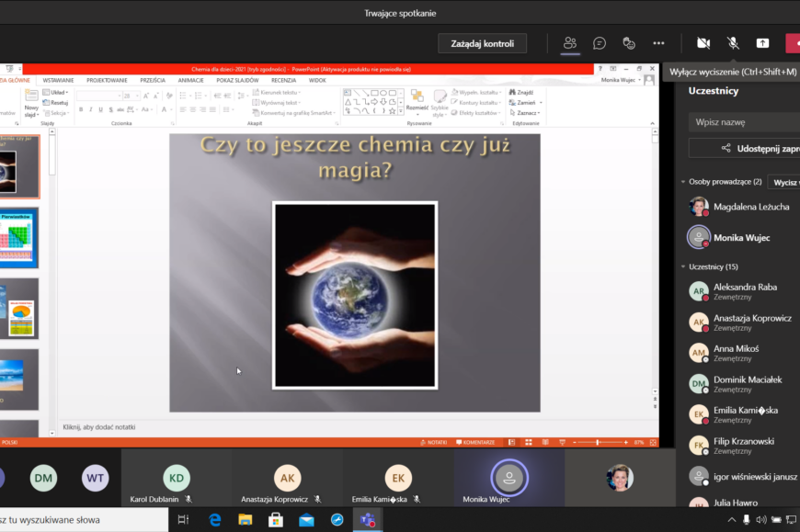Toggle text shadow formatting (S)
Screen dimensions: 800x532
[110, 109]
